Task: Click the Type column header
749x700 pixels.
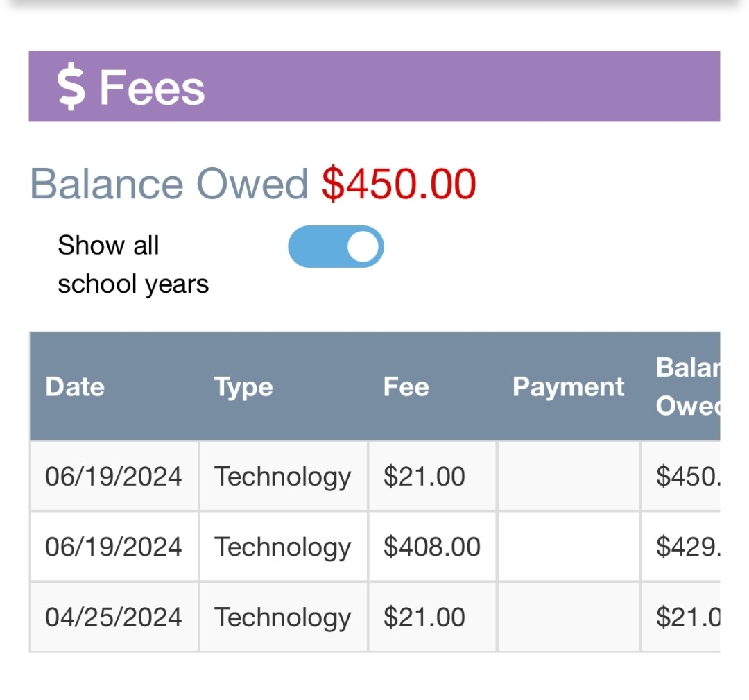Action: (243, 386)
